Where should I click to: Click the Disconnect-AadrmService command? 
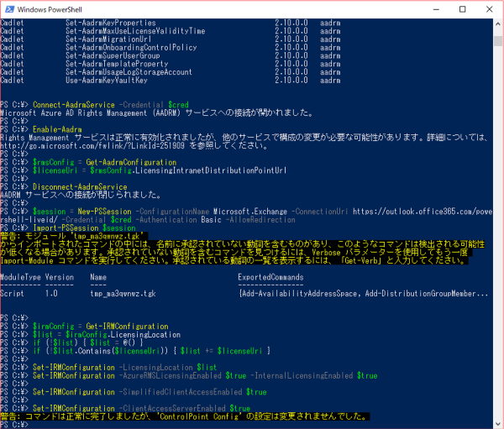(x=80, y=187)
